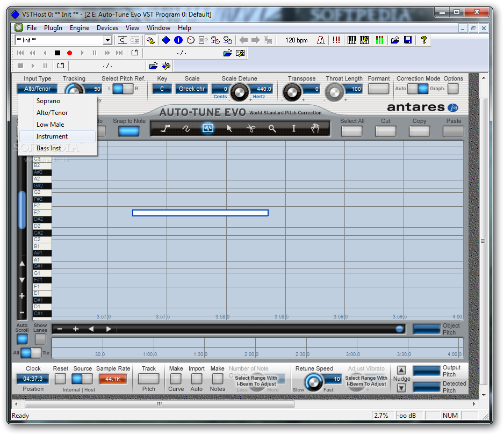This screenshot has width=504, height=435.
Task: Select the Curve drawing tool
Action: click(x=186, y=128)
